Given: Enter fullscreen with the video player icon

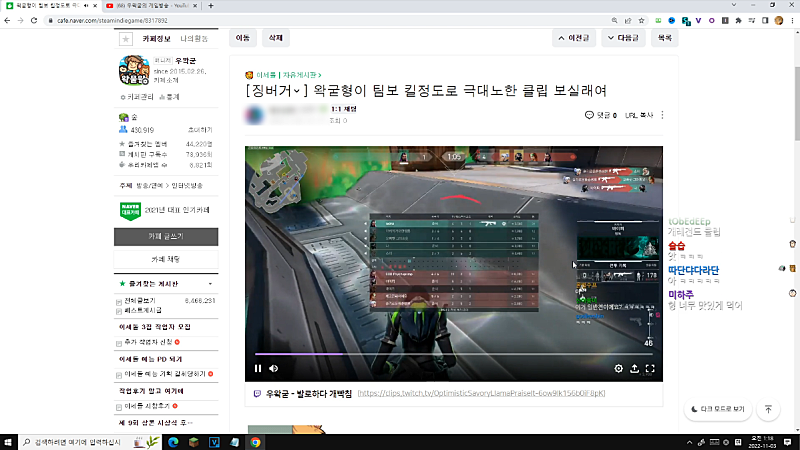Looking at the screenshot, I should point(650,368).
